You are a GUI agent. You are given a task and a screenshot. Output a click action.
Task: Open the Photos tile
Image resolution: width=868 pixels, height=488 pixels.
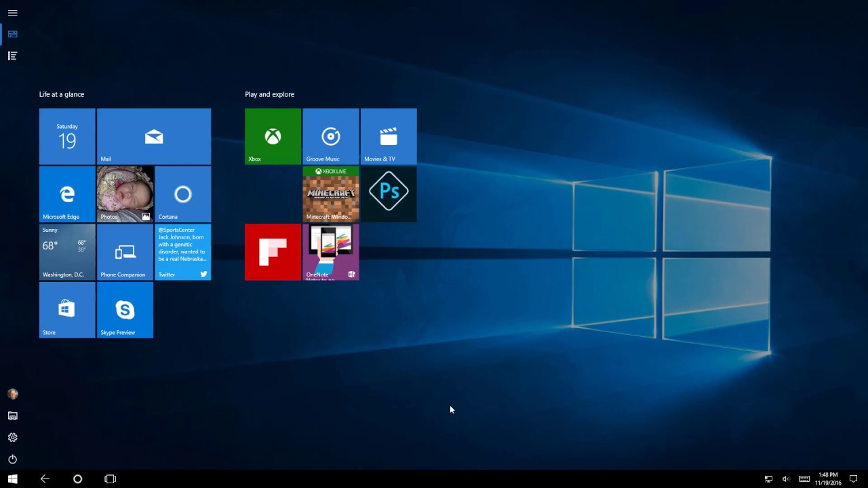(125, 195)
